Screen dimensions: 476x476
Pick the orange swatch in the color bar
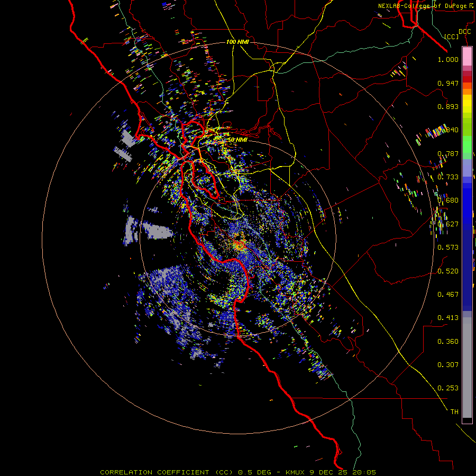coord(467,91)
